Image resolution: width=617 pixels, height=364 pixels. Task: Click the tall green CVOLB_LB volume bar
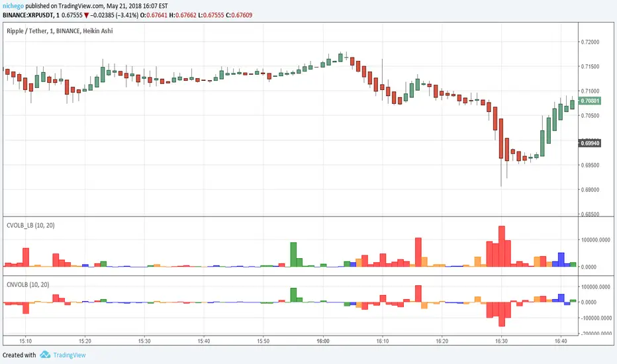click(x=293, y=255)
